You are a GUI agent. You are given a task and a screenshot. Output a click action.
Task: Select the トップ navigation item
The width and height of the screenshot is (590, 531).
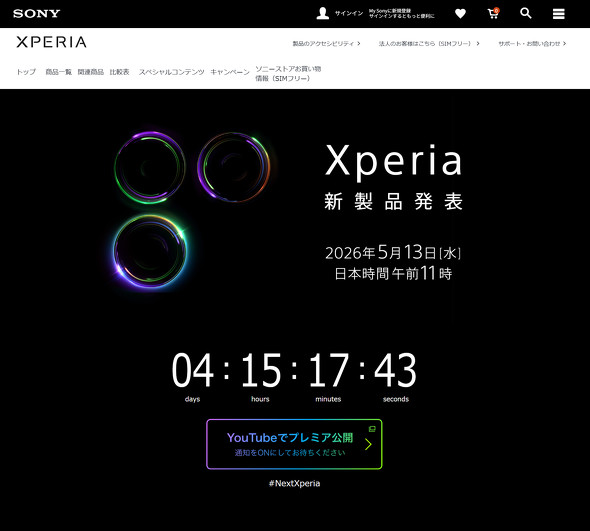26,72
